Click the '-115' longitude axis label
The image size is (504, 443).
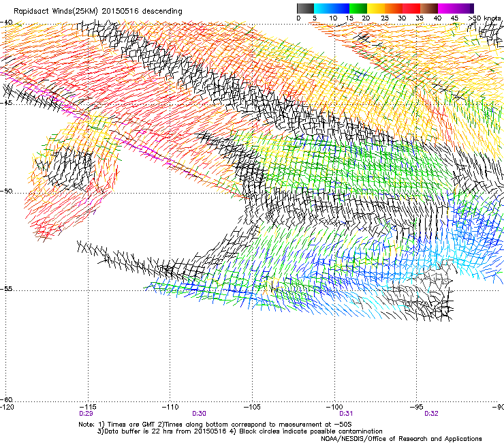[x=89, y=407]
